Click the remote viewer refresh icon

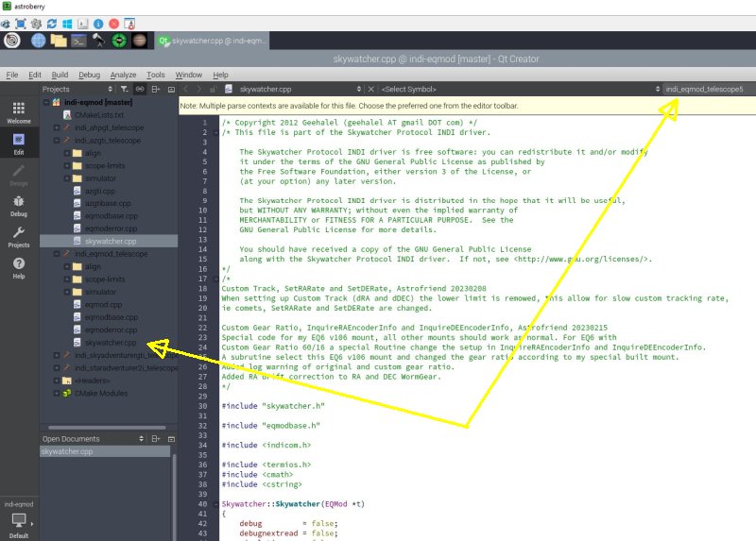[52, 24]
